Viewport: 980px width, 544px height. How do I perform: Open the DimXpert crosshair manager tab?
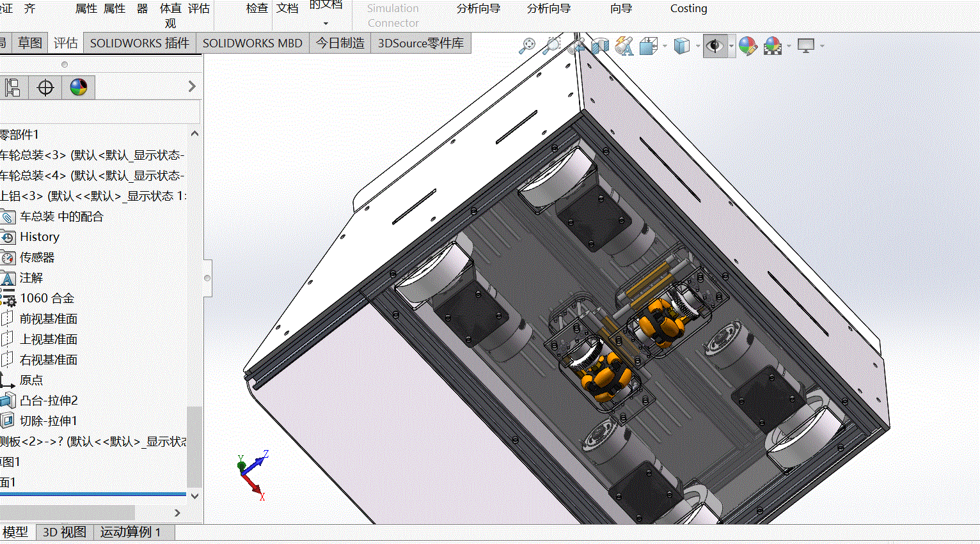pyautogui.click(x=45, y=87)
